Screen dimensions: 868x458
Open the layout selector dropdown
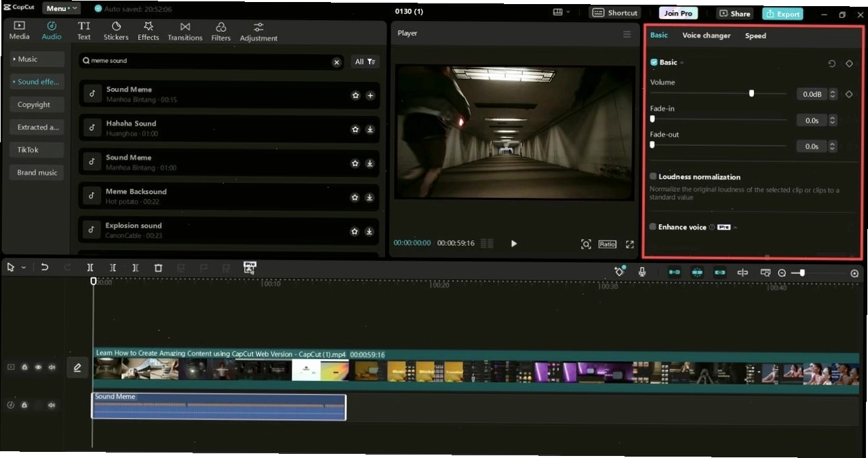tap(561, 12)
